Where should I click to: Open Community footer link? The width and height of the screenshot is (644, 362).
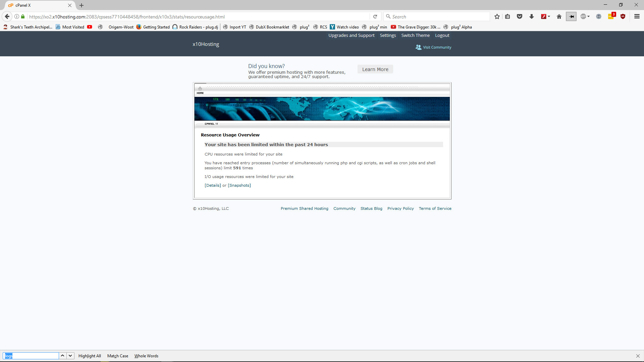click(344, 208)
